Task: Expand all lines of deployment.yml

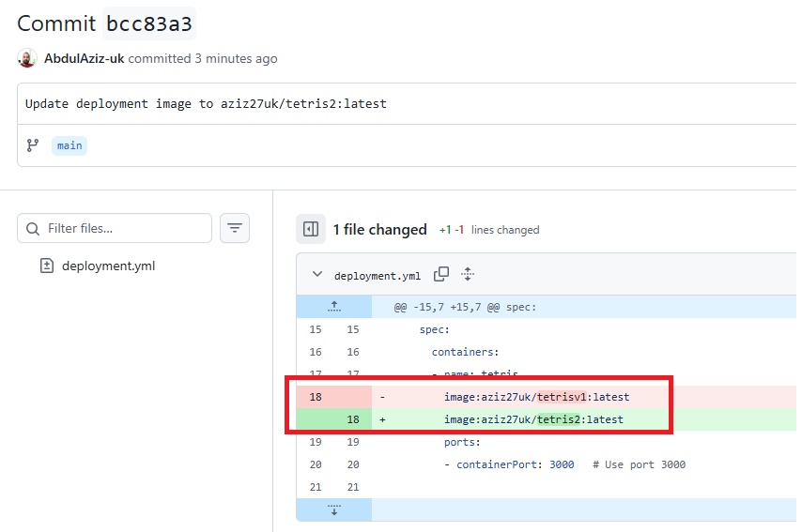Action: (x=468, y=275)
